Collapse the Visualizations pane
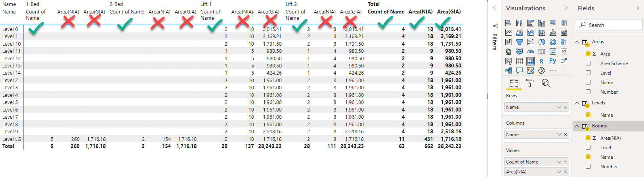Image resolution: width=644 pixels, height=177 pixels. tap(566, 8)
